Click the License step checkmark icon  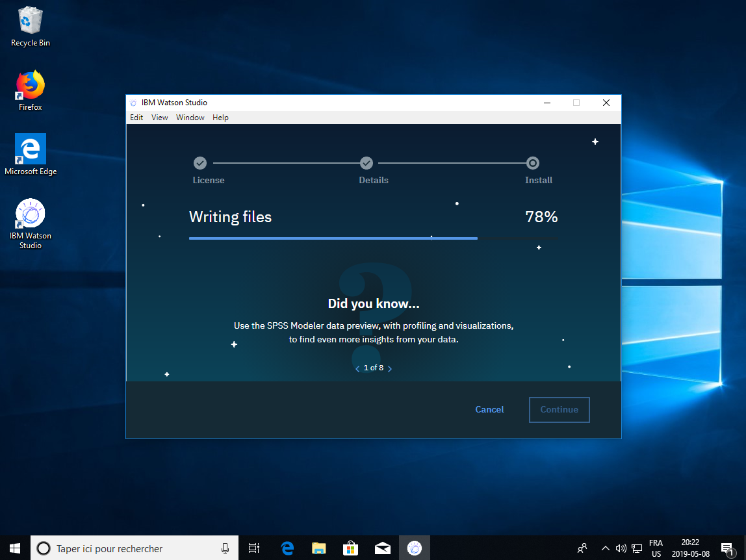pyautogui.click(x=200, y=163)
